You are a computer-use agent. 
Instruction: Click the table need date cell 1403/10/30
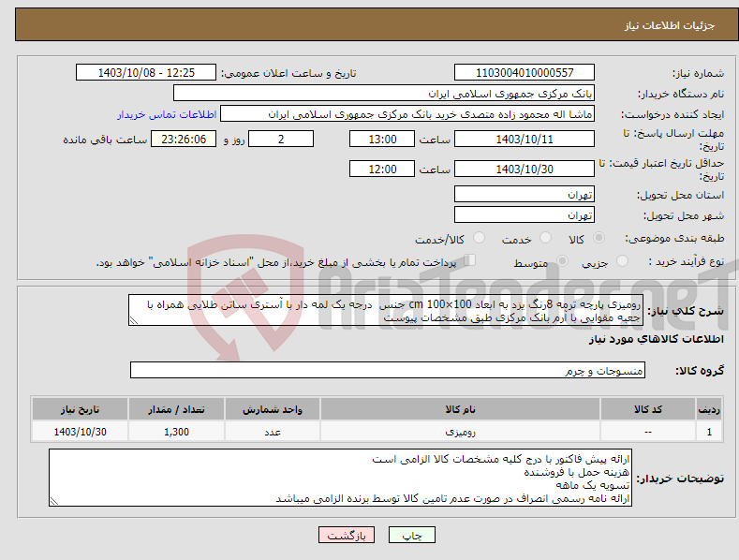(80, 432)
